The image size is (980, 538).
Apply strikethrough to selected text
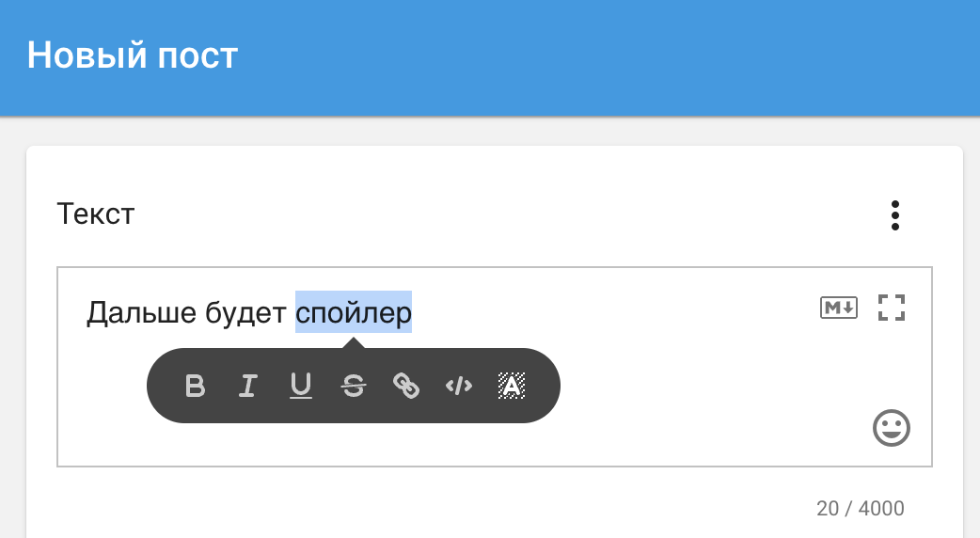pyautogui.click(x=354, y=386)
